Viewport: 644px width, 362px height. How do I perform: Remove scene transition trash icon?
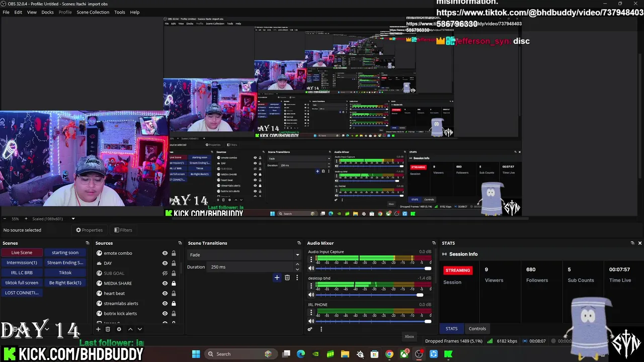tap(287, 278)
